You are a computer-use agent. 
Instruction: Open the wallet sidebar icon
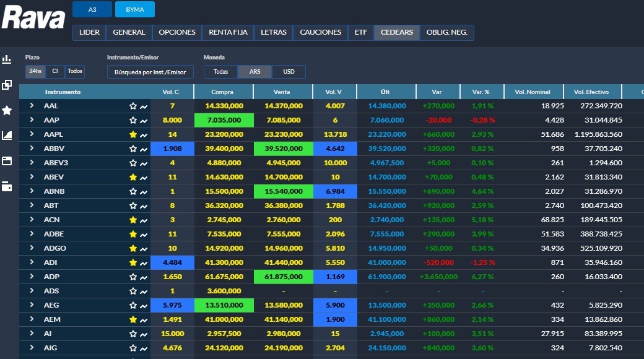click(x=7, y=186)
